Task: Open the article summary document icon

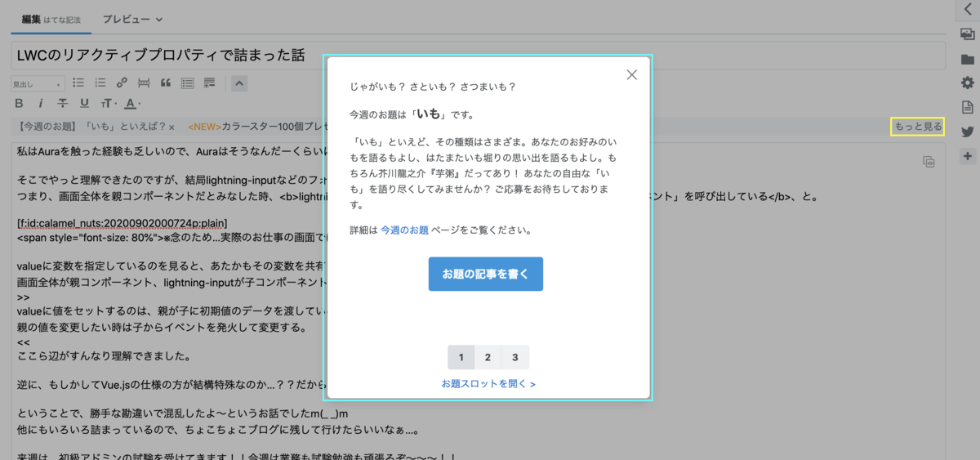Action: click(x=968, y=107)
